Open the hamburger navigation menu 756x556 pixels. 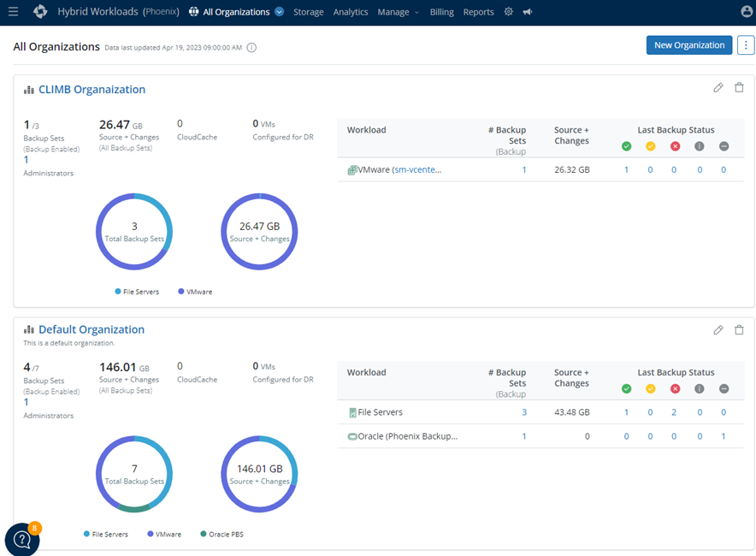pos(13,12)
